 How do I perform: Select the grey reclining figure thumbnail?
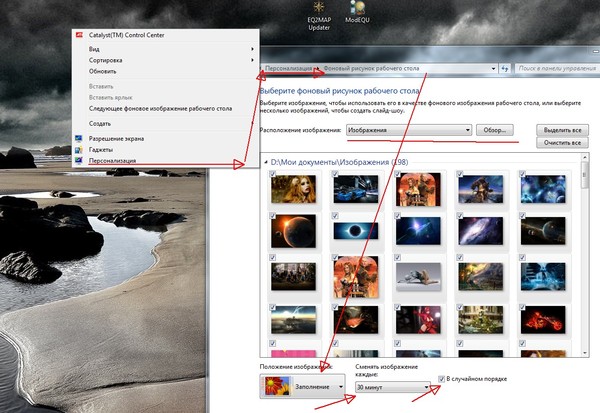(418, 277)
